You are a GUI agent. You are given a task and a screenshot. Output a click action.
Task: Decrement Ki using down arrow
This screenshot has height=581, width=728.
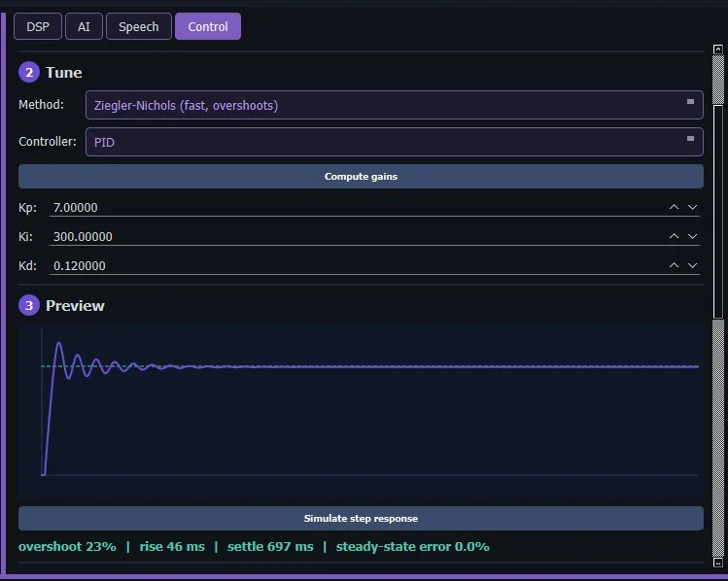point(692,236)
